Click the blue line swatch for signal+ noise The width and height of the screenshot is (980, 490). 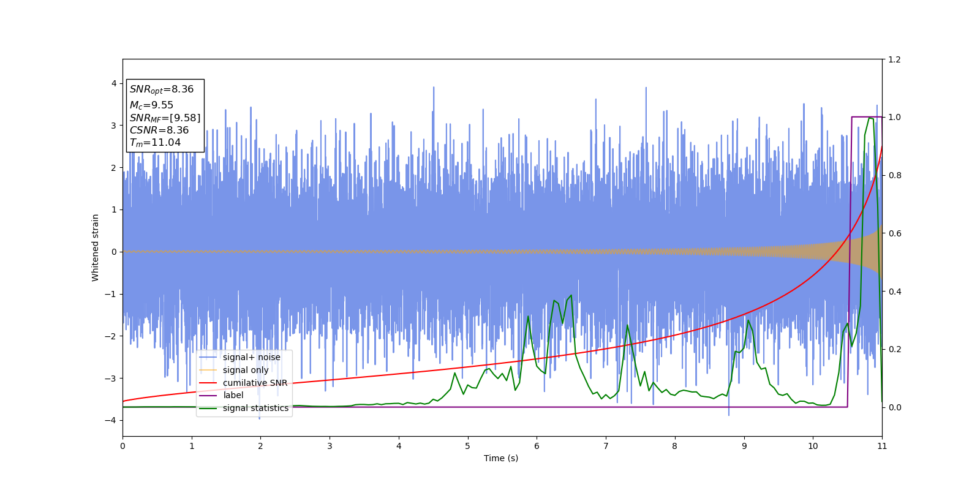pyautogui.click(x=208, y=358)
